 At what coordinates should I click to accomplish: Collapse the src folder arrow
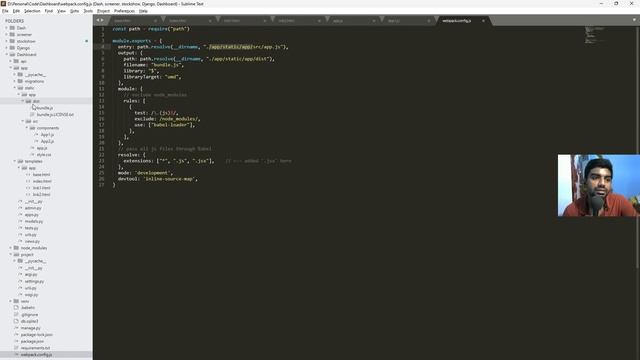point(23,121)
